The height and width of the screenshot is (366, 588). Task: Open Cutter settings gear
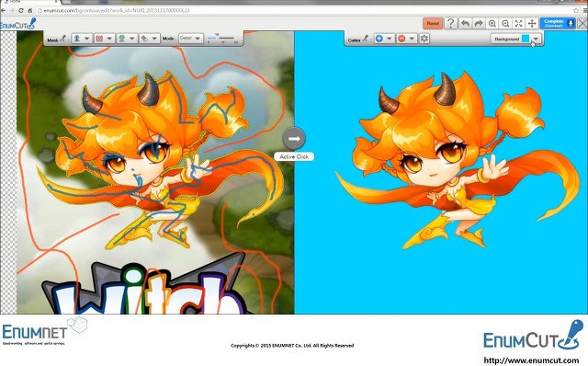[424, 39]
